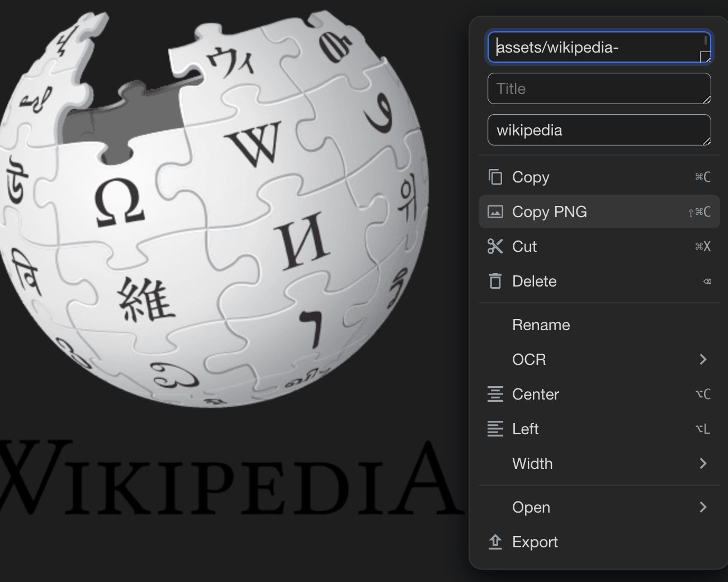This screenshot has width=728, height=582.
Task: Click the image icon beside Copy PNG
Action: pos(495,212)
